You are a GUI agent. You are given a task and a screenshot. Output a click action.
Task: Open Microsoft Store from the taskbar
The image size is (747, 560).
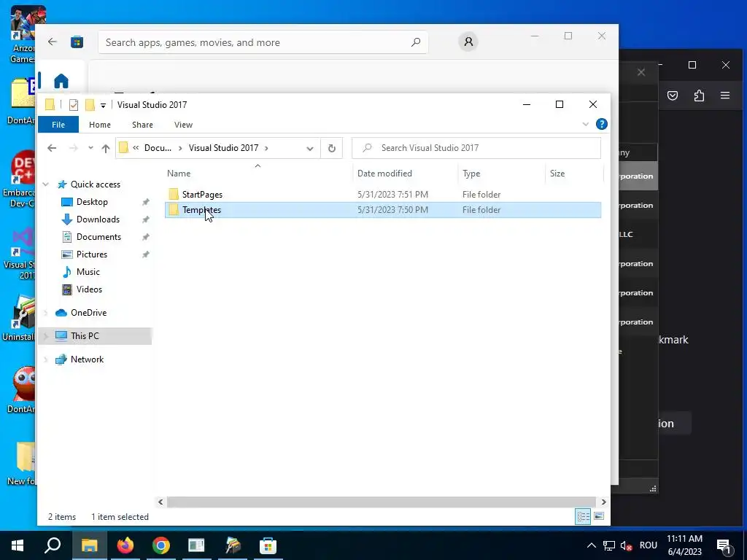268,545
